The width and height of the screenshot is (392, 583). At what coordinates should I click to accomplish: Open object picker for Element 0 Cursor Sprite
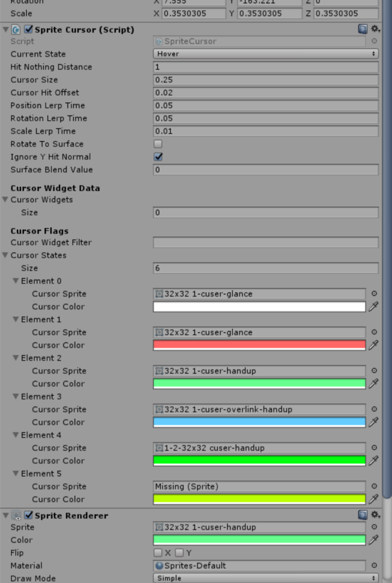(x=374, y=294)
